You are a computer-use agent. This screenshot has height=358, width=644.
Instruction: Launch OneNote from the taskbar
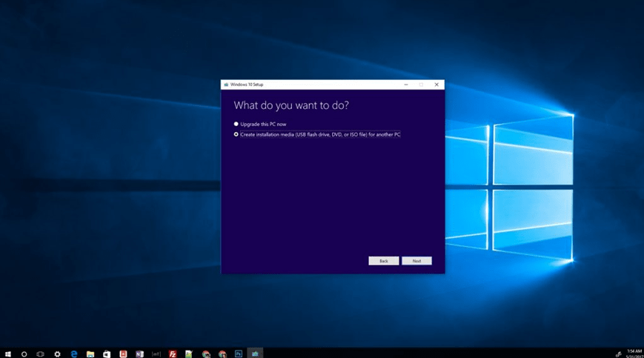coord(139,354)
